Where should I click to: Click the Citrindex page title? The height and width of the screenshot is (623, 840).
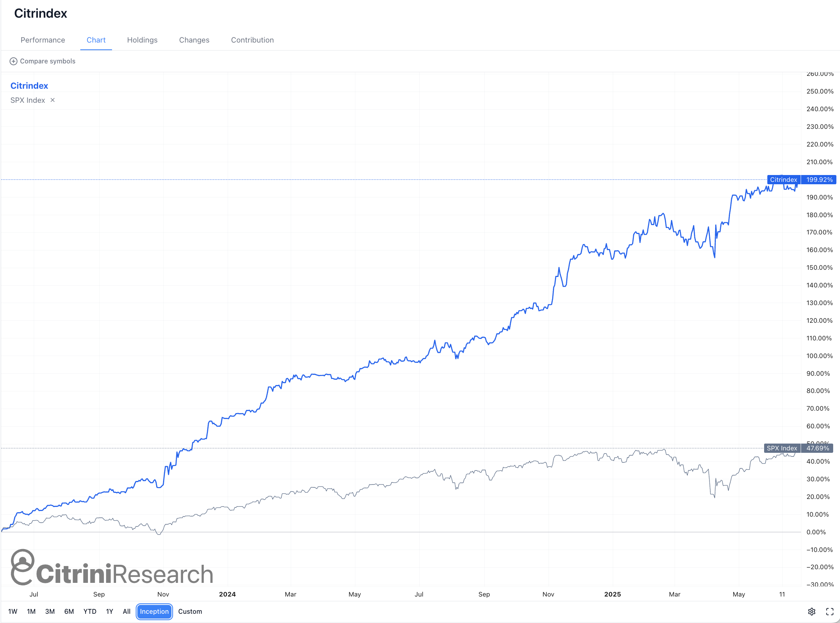[x=41, y=14]
